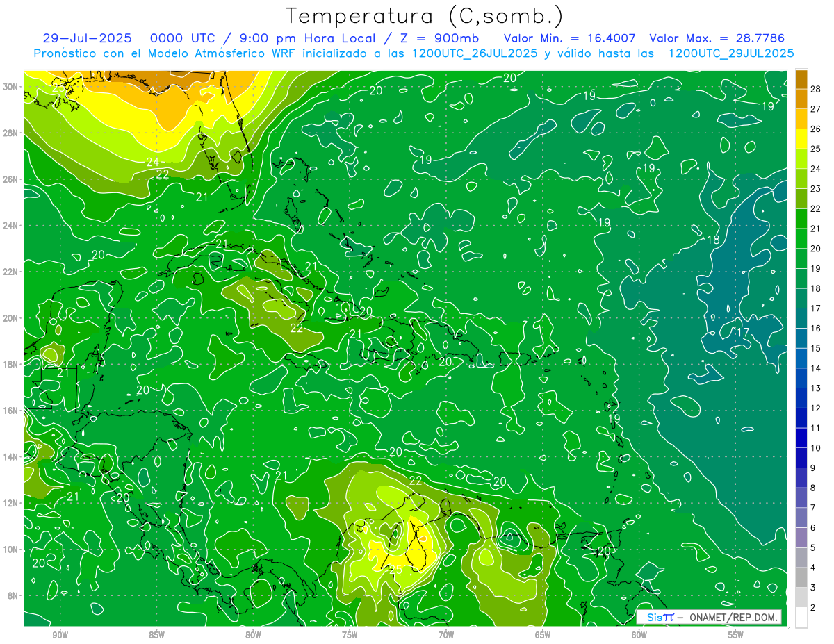
Task: Click the 65W longitude axis label
Action: [543, 636]
